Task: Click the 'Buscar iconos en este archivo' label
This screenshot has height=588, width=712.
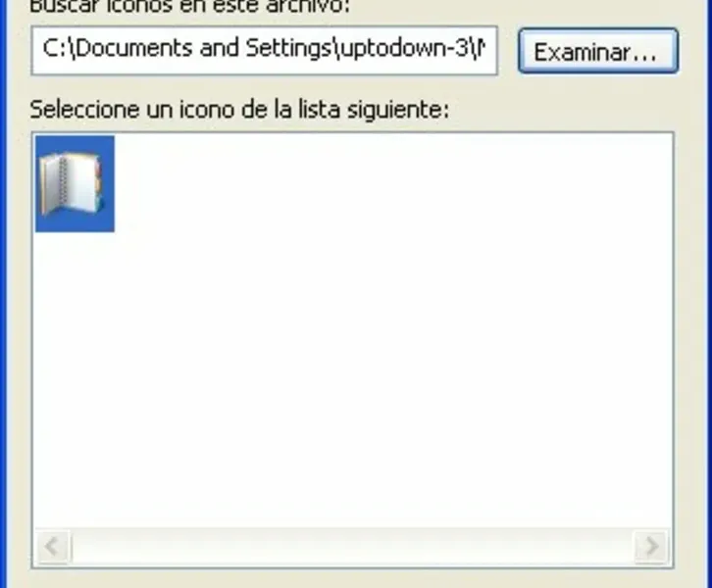Action: pyautogui.click(x=190, y=6)
